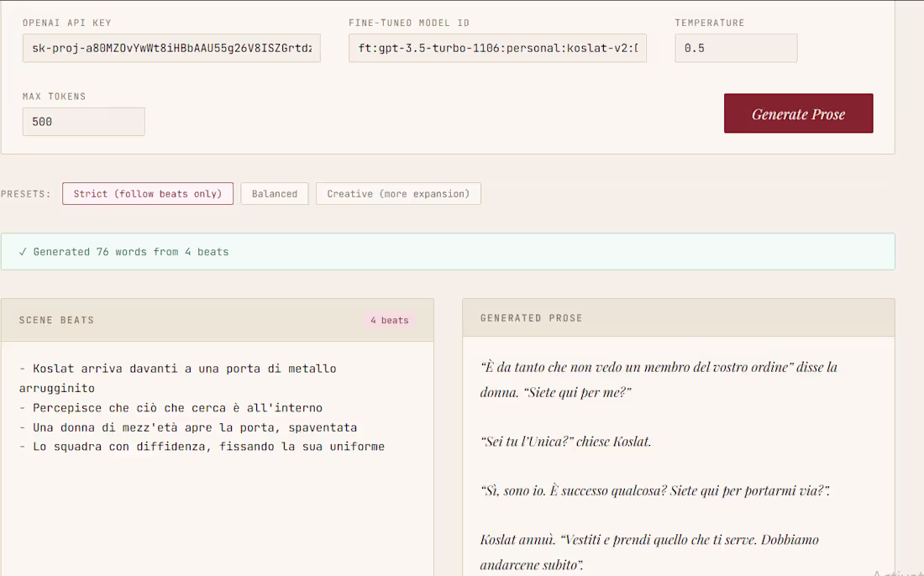Click the prose line 'È da tanto che non vedo'
Screen dimensions: 924x576
coord(659,380)
